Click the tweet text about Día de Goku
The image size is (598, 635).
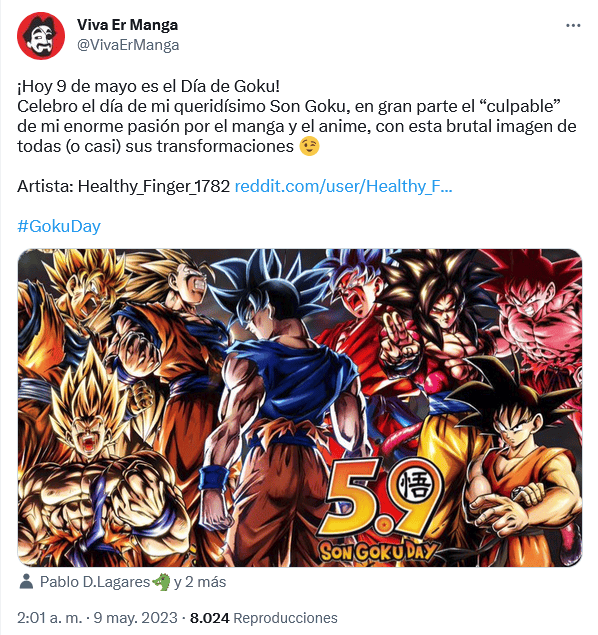[296, 116]
